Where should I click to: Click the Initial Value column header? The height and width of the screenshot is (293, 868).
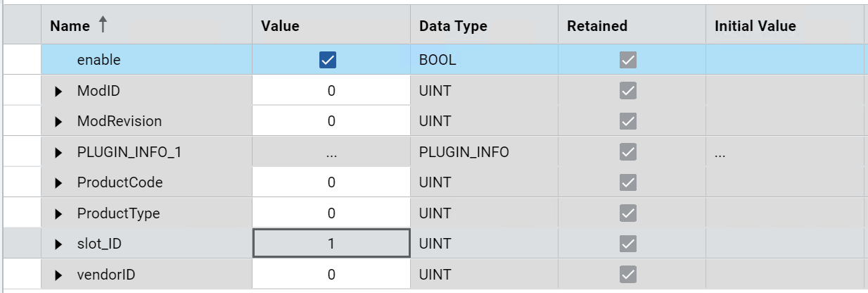[755, 26]
